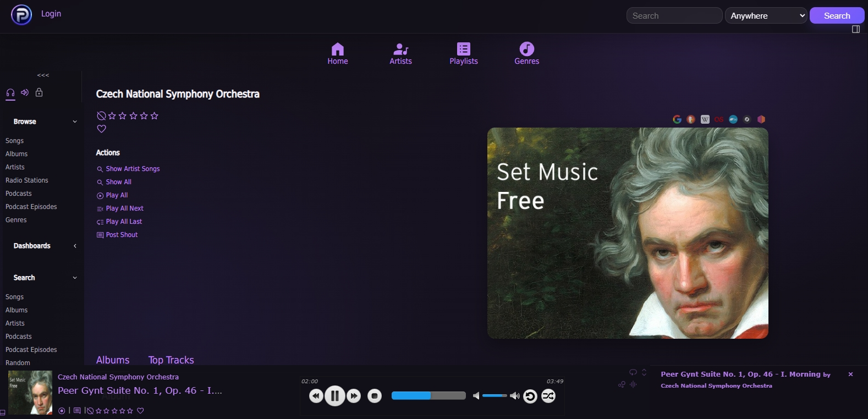The image size is (868, 419).
Task: Open the Login link
Action: click(x=51, y=14)
